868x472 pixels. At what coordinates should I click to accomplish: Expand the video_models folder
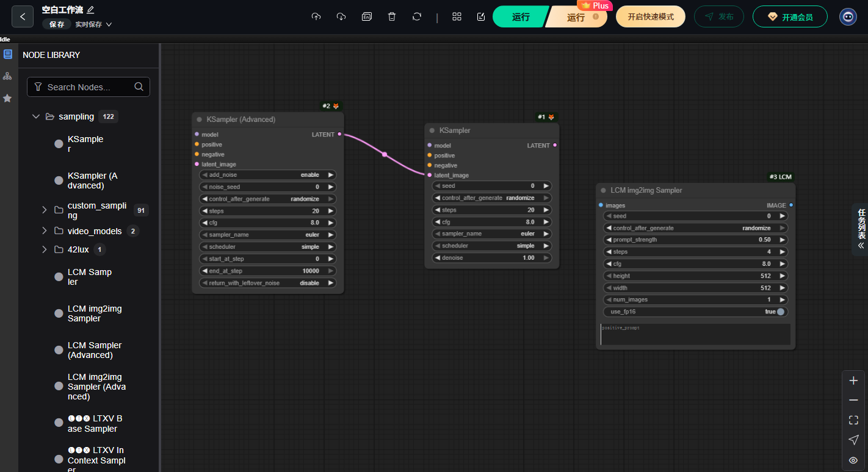pyautogui.click(x=44, y=231)
